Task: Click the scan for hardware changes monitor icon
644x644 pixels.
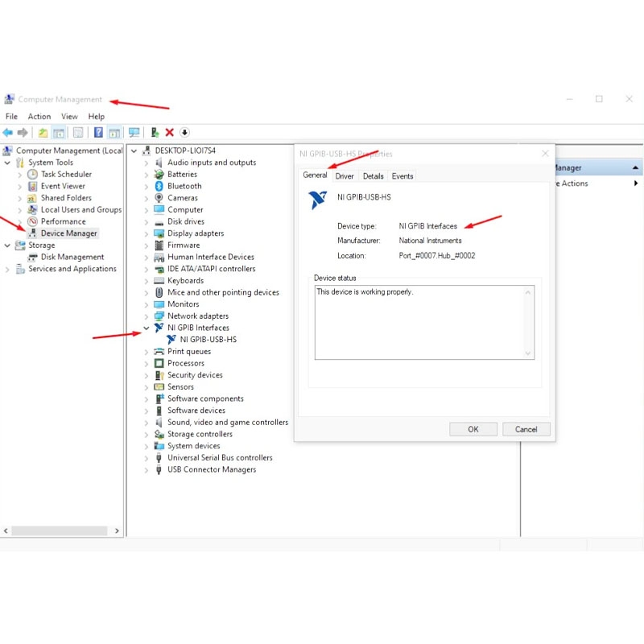Action: pyautogui.click(x=134, y=132)
